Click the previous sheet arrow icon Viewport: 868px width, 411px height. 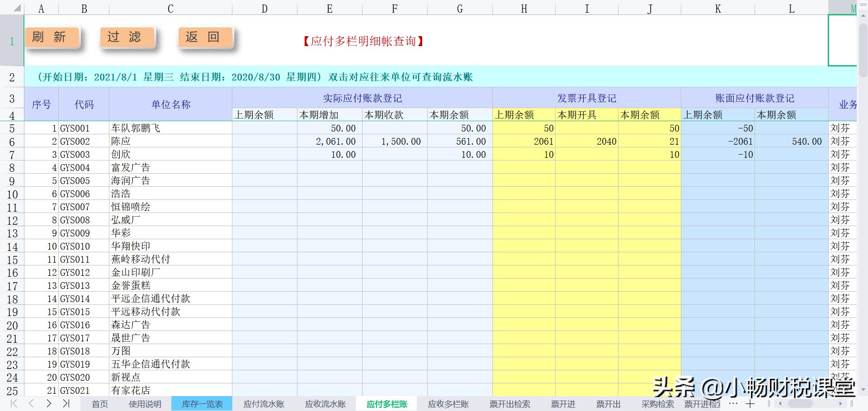click(31, 404)
